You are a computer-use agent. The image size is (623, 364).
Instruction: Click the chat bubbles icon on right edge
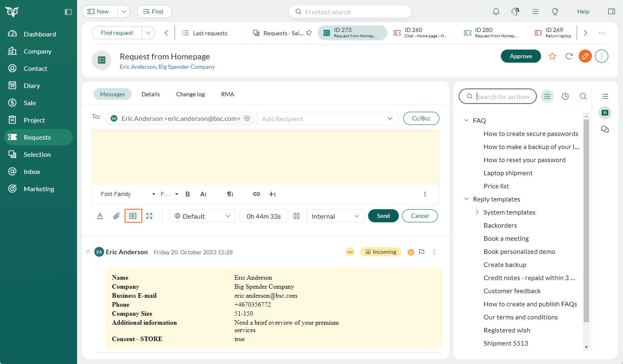(x=605, y=129)
